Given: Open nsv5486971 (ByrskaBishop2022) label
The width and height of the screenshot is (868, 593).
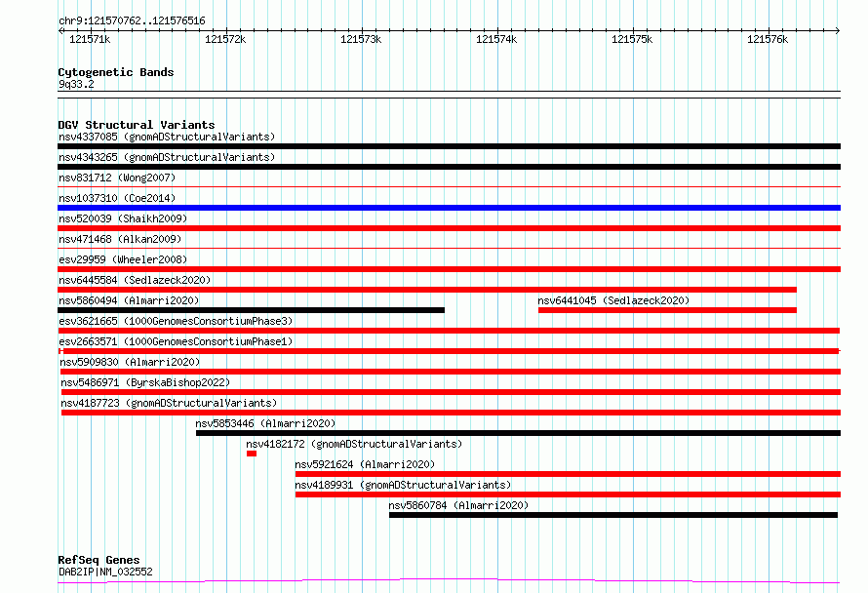Looking at the screenshot, I should point(145,382).
